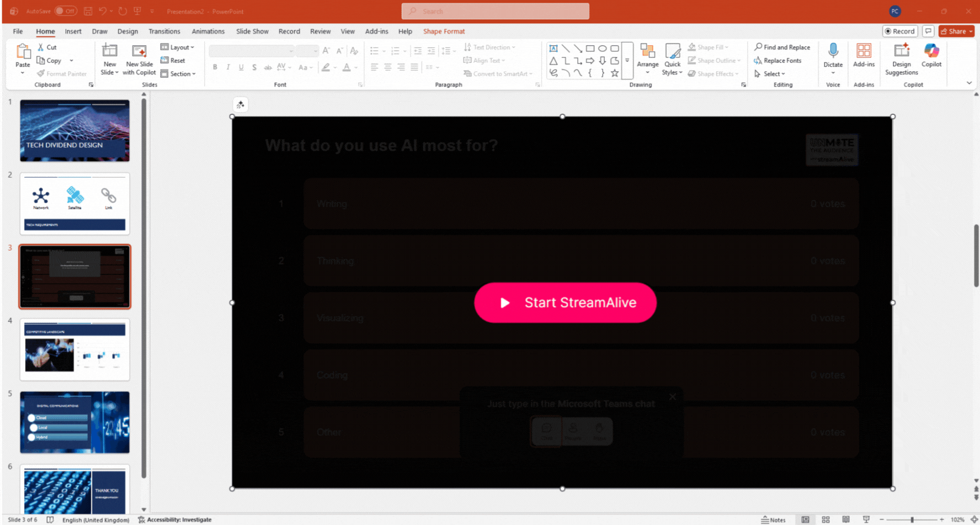Image resolution: width=980 pixels, height=525 pixels.
Task: Select slide 1 Tech Dividend Design thumbnail
Action: (x=75, y=131)
